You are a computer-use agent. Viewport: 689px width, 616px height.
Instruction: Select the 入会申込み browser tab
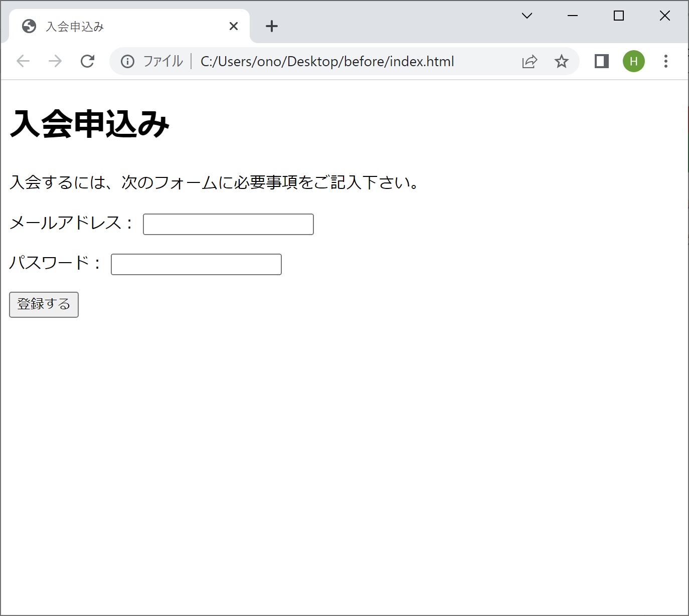click(129, 26)
